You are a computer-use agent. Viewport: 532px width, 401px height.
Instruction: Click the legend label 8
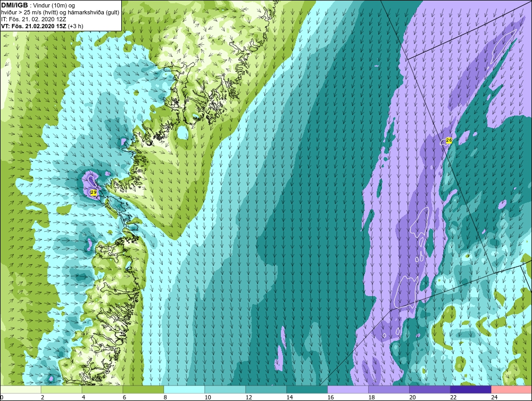coord(165,397)
